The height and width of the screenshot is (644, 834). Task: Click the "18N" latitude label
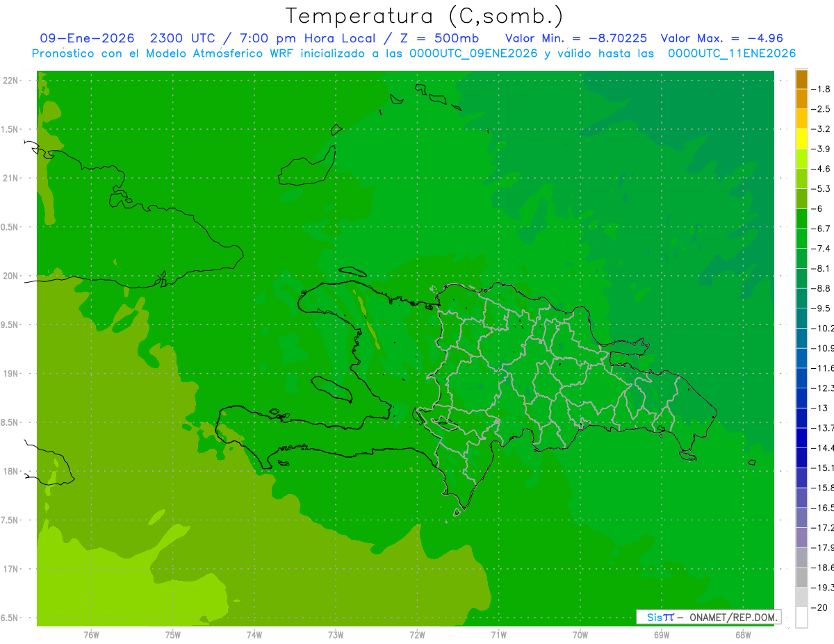[10, 471]
